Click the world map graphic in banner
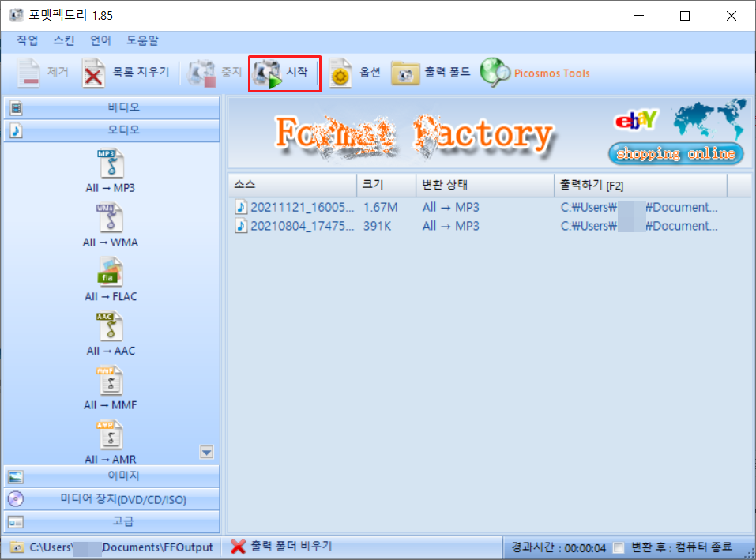Image resolution: width=756 pixels, height=560 pixels. (709, 119)
